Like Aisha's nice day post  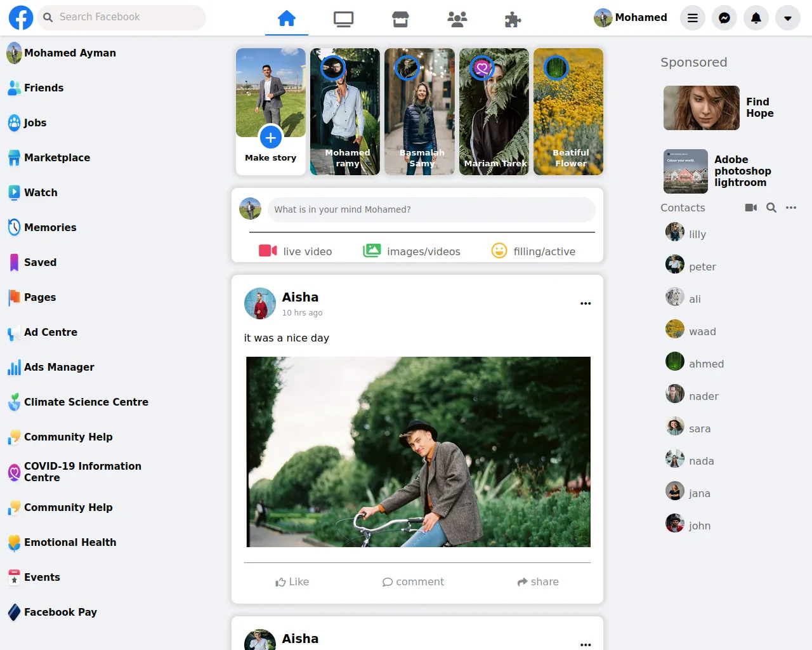(292, 582)
